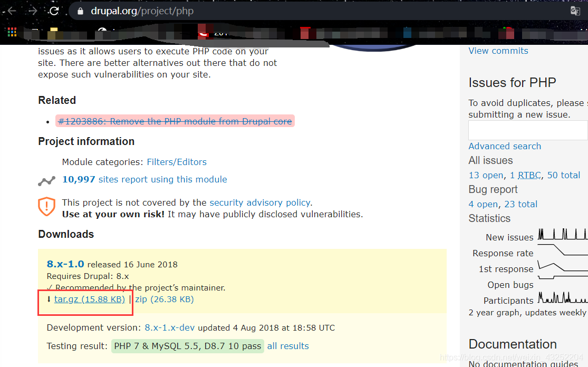The image size is (588, 367).
Task: Open the Advanced search link
Action: pos(505,146)
